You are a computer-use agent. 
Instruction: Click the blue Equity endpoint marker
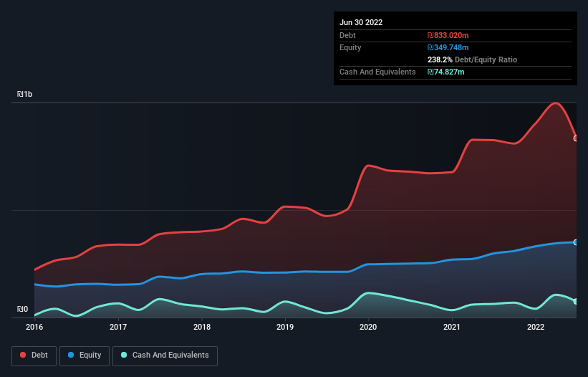tap(576, 242)
